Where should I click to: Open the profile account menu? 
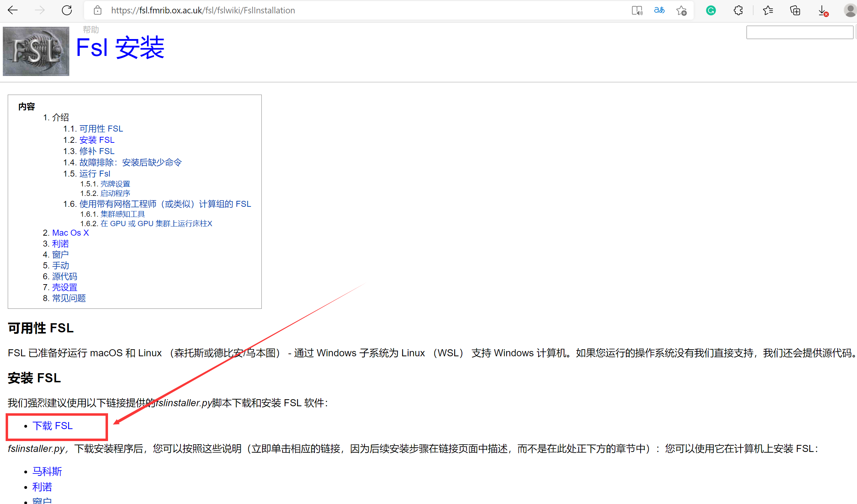[850, 10]
